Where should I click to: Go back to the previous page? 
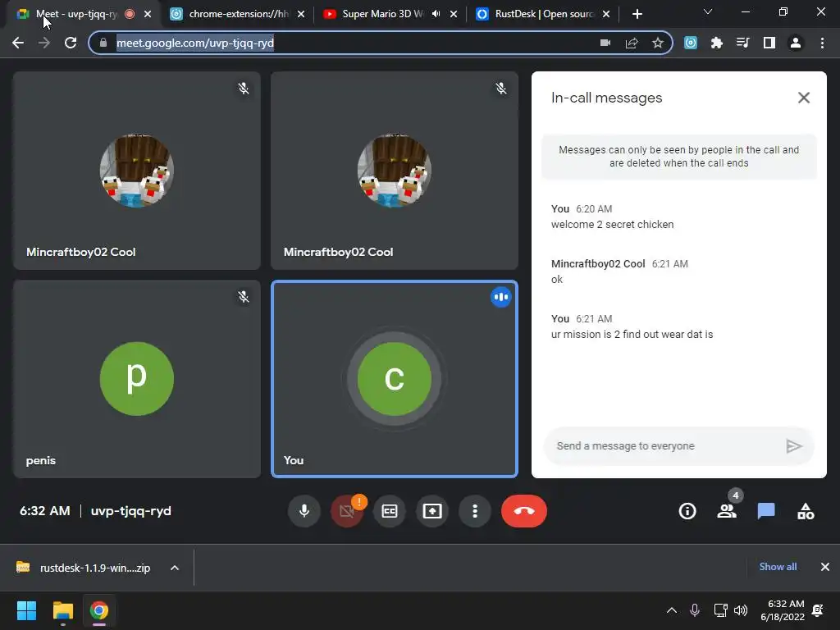coord(18,43)
